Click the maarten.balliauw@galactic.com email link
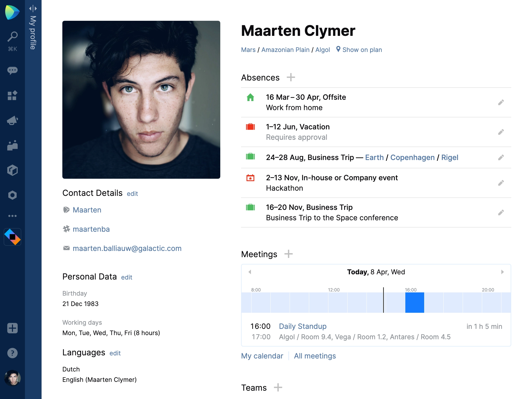Screen dimensions: 532x399 pyautogui.click(x=127, y=248)
